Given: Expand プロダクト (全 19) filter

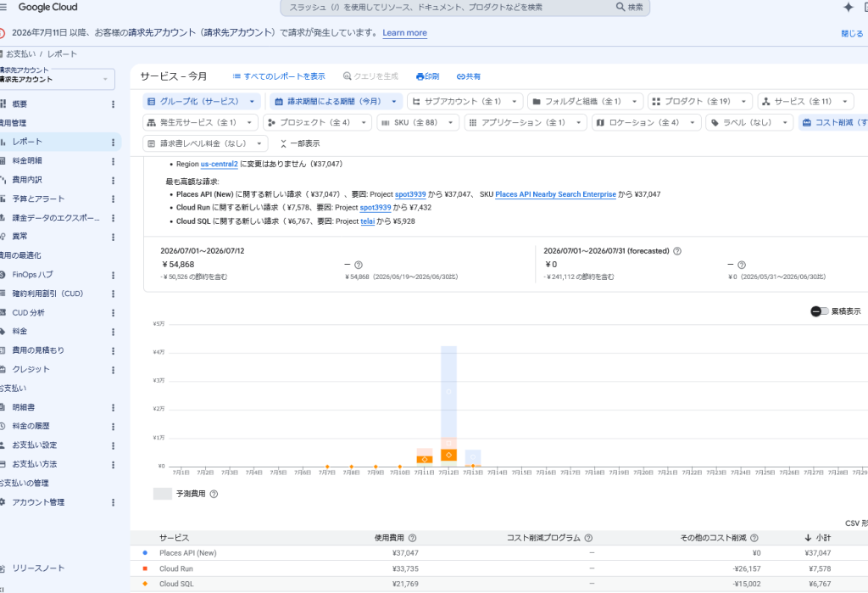Looking at the screenshot, I should [x=699, y=102].
